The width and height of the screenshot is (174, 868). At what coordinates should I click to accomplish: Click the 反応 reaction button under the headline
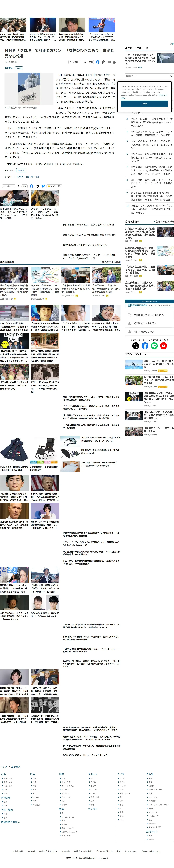pyautogui.click(x=90, y=62)
